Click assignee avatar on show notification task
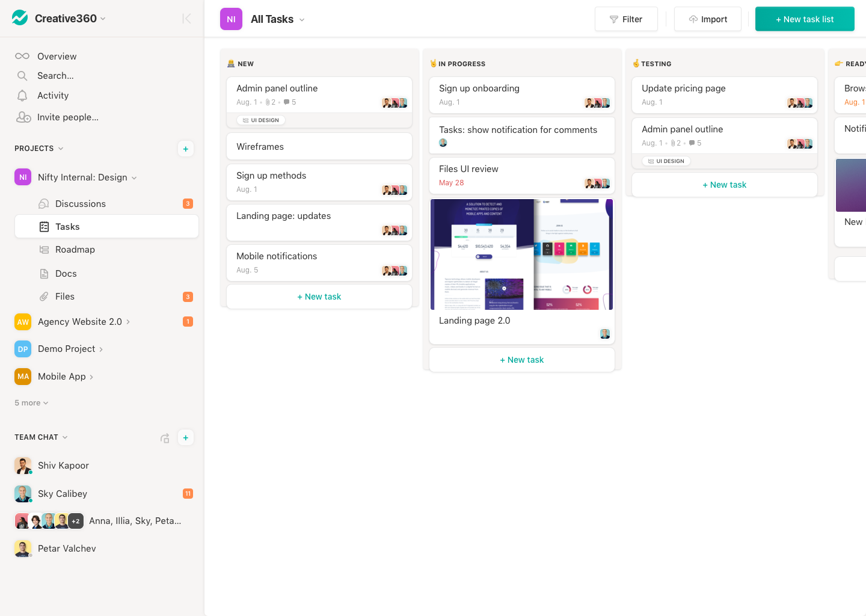866x616 pixels. click(443, 143)
